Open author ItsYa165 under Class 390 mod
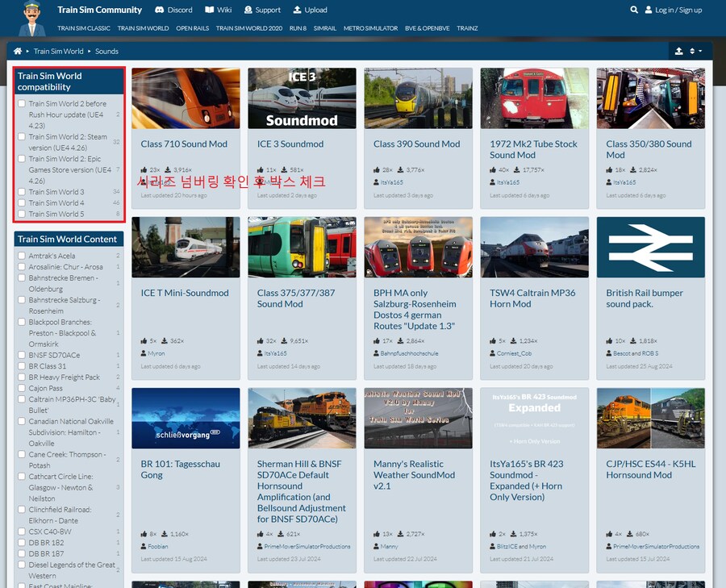 395,183
